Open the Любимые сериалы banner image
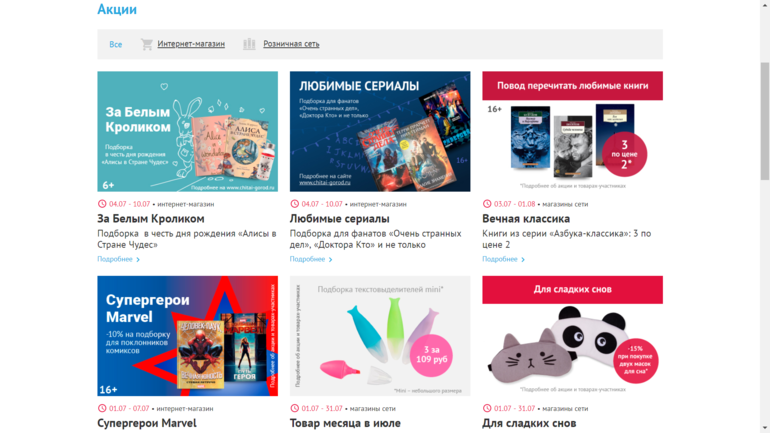 [380, 132]
